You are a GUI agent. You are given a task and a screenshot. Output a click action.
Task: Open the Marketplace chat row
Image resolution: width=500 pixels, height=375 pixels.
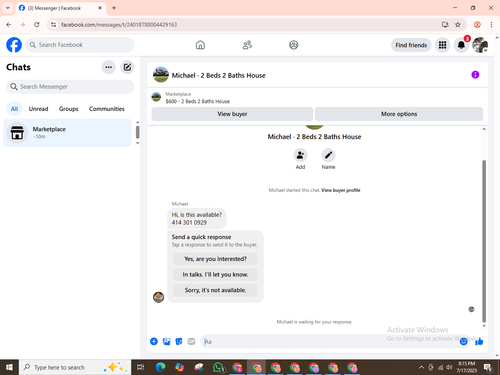[68, 133]
